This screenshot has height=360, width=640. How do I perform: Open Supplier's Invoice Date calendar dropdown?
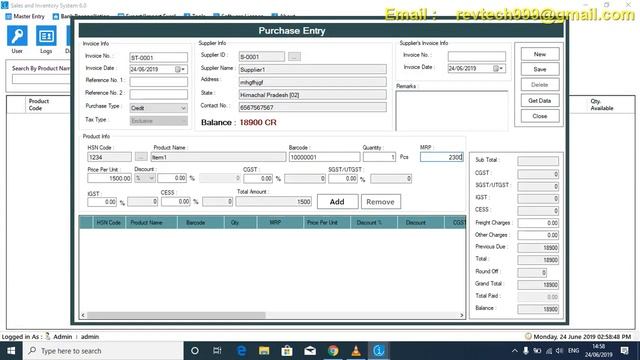pos(498,69)
